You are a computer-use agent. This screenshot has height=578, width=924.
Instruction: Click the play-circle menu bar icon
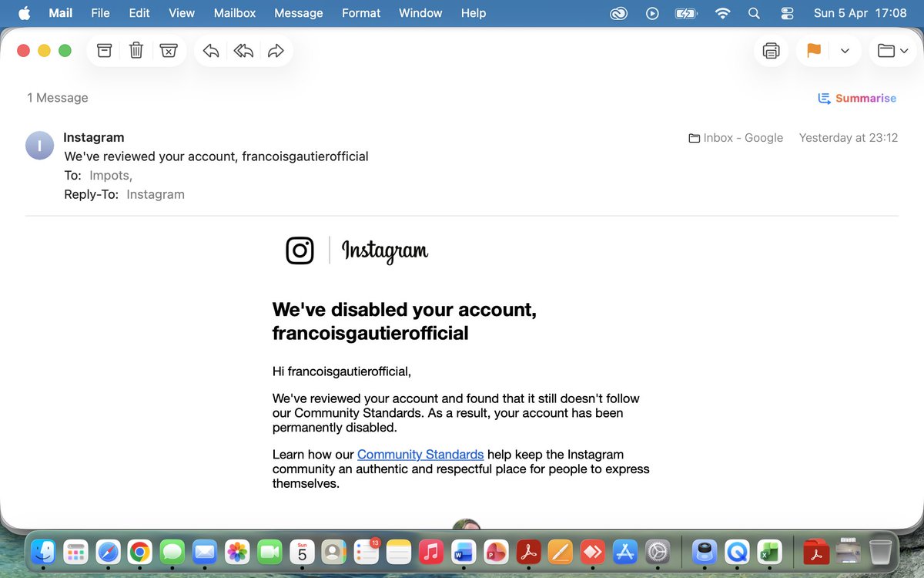pos(652,13)
